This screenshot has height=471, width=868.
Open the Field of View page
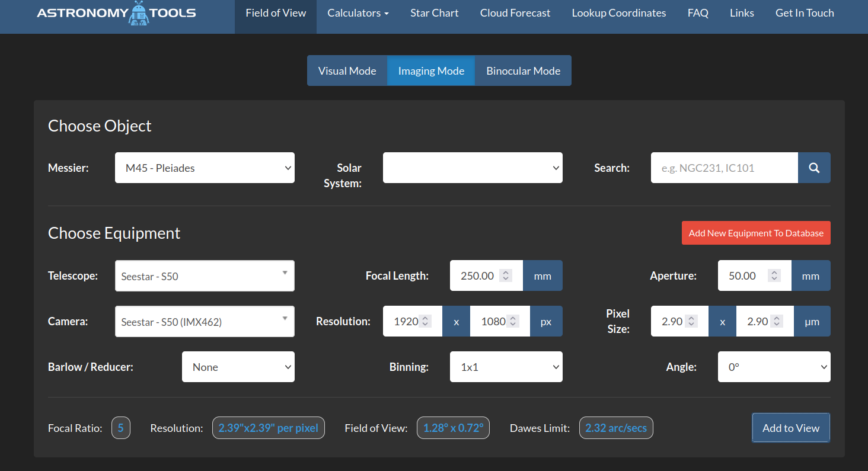276,13
